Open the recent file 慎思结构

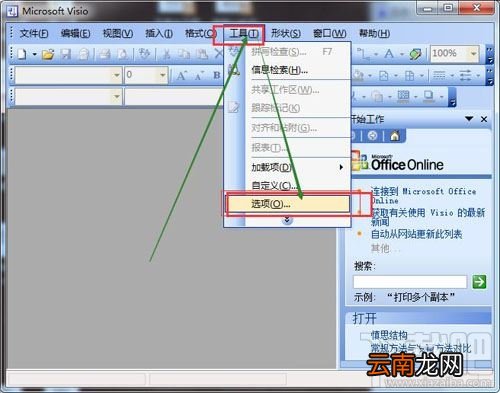pos(389,335)
